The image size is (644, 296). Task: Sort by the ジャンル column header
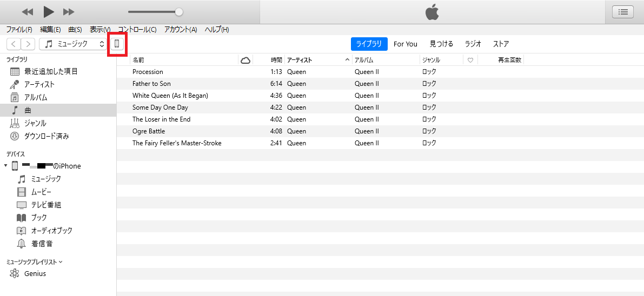click(x=442, y=60)
